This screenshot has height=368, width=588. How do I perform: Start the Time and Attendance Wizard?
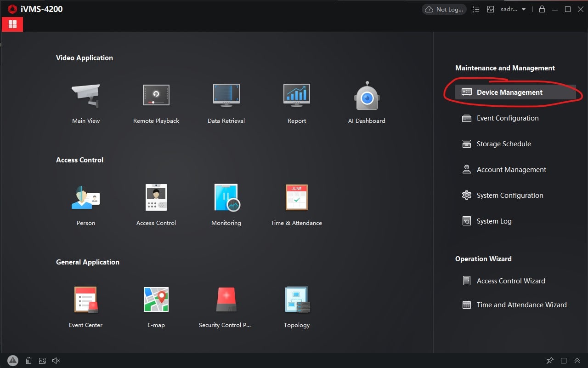pyautogui.click(x=515, y=305)
